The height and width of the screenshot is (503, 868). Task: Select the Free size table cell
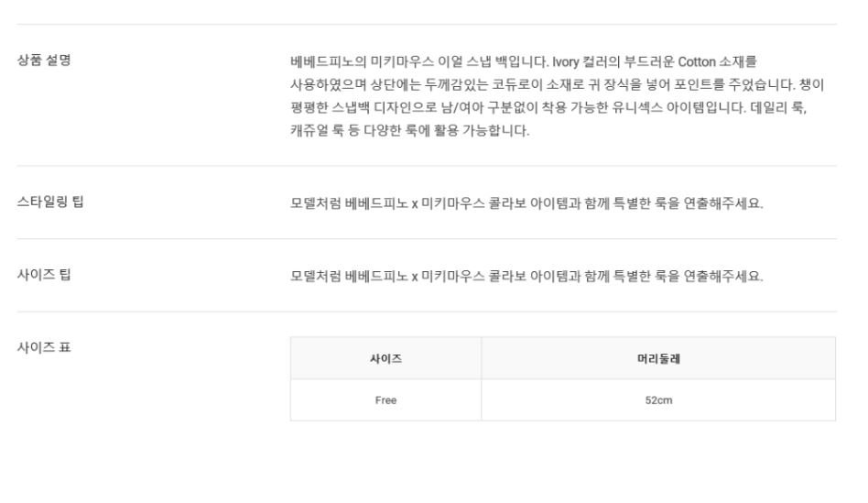coord(385,400)
